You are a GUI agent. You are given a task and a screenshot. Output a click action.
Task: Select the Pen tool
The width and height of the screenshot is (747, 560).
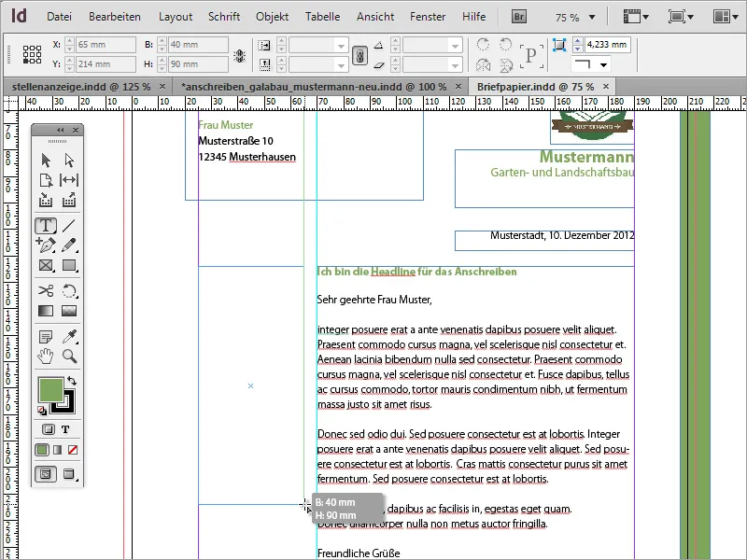click(46, 245)
